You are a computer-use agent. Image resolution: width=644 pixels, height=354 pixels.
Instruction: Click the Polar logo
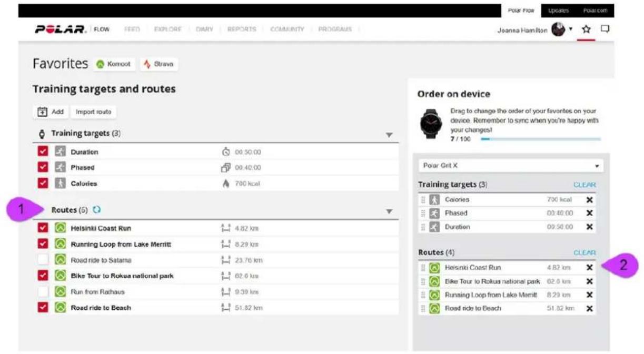[61, 29]
